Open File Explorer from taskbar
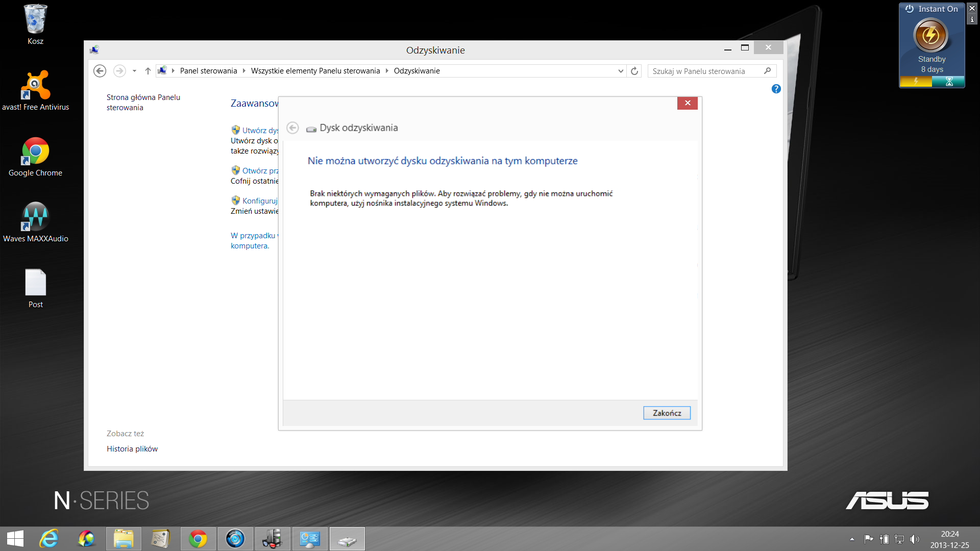 (124, 539)
